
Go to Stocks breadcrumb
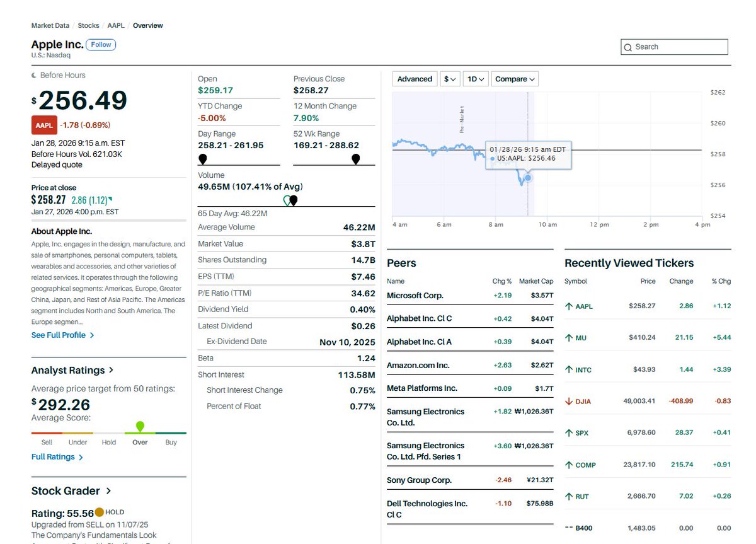[x=88, y=26]
